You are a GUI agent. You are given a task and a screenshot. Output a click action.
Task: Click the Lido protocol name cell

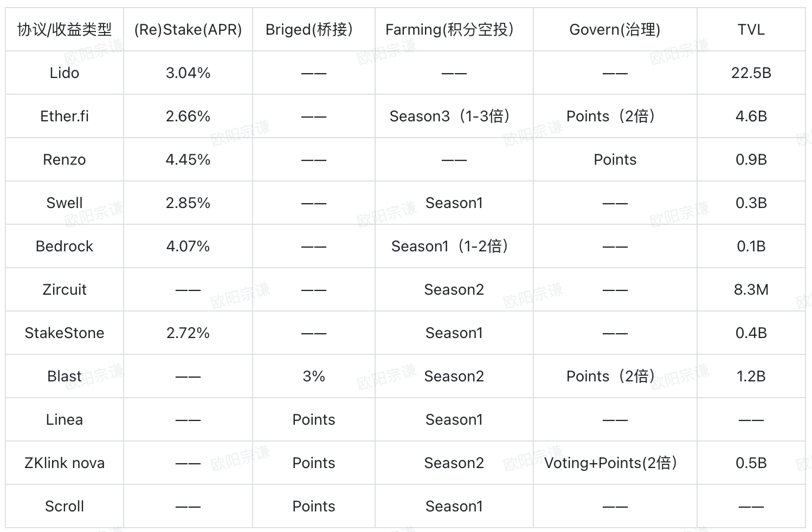pos(64,73)
